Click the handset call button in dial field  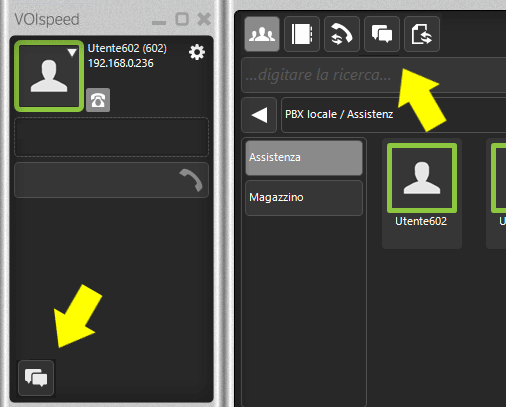(192, 180)
